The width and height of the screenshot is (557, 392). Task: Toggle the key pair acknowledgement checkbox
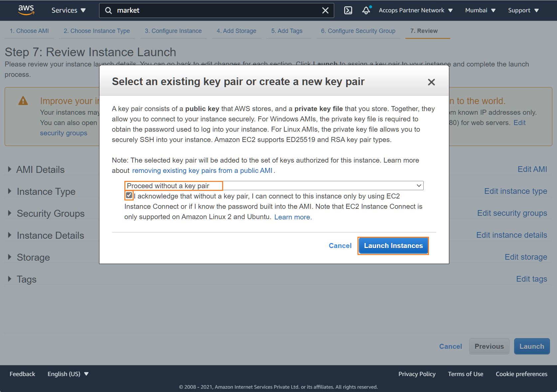pos(129,196)
